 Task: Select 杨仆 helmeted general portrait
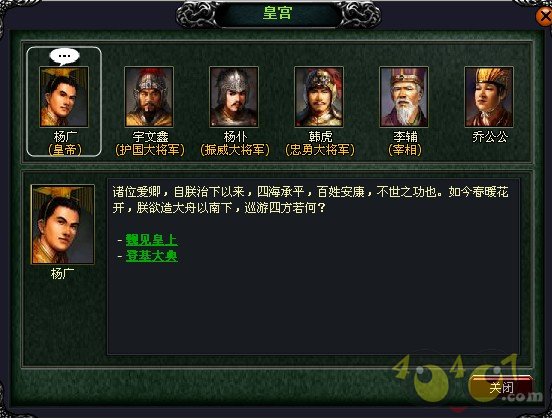tap(234, 97)
